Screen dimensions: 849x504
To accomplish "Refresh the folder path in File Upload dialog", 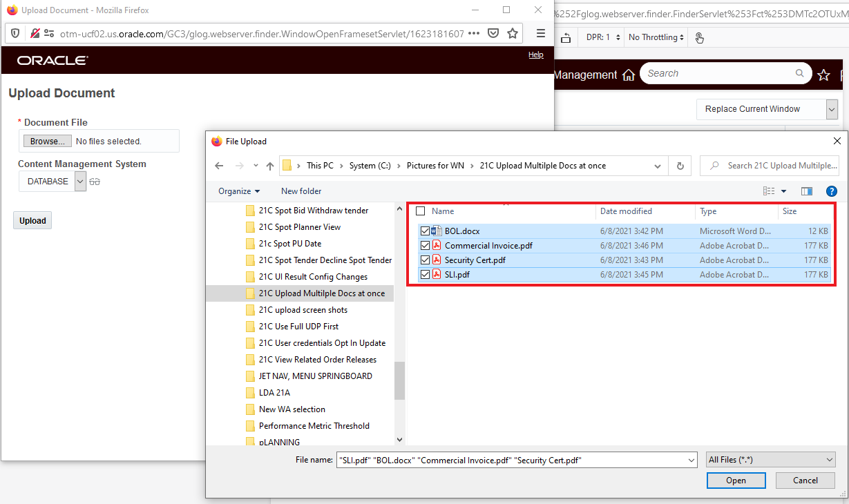I will [680, 166].
